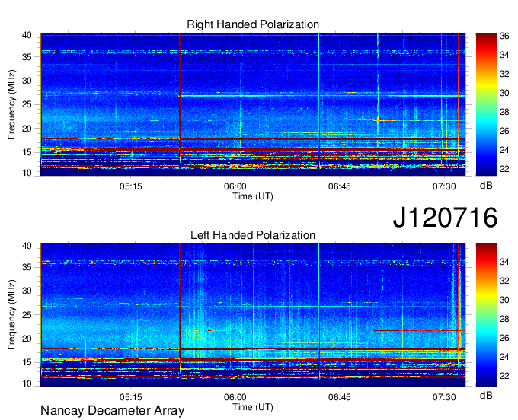Click the Left Handed plot's color scale bar
The width and height of the screenshot is (518, 420).
tap(486, 315)
